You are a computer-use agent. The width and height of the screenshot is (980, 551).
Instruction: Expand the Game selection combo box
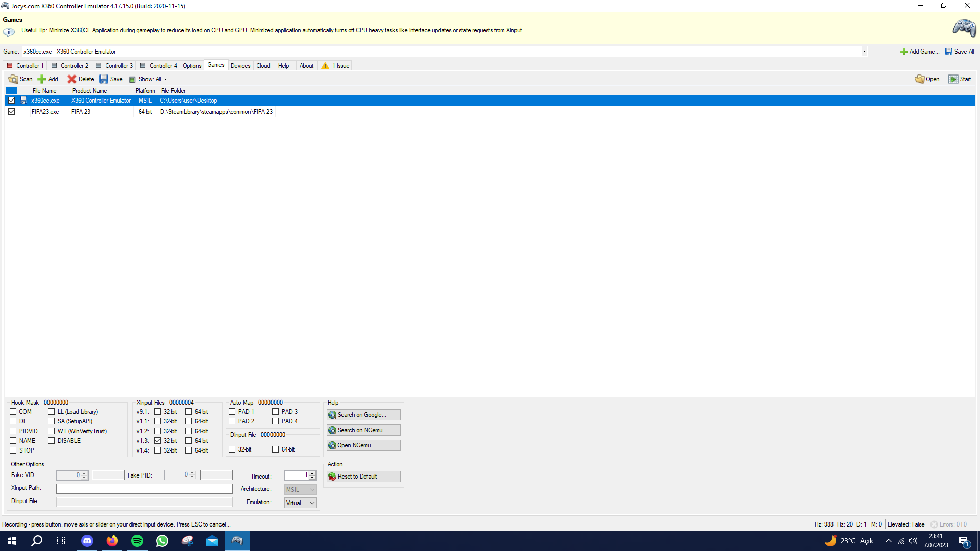[x=864, y=52]
